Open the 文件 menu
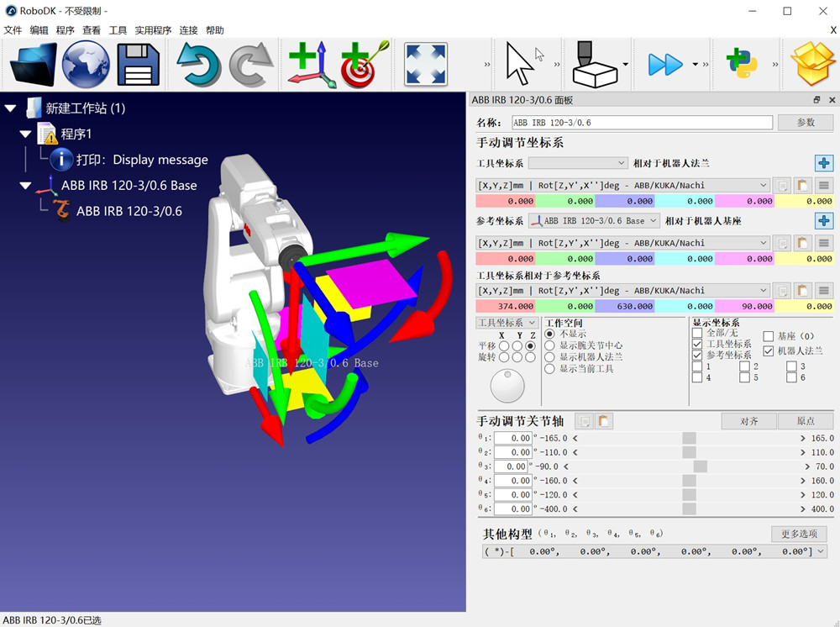840x627 pixels. tap(13, 30)
